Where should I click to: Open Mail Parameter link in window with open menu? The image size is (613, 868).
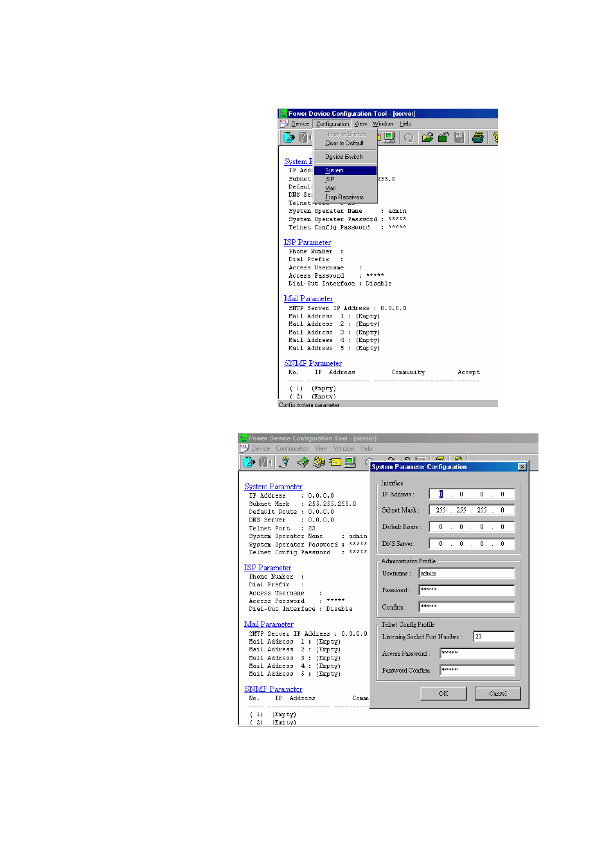(x=308, y=298)
